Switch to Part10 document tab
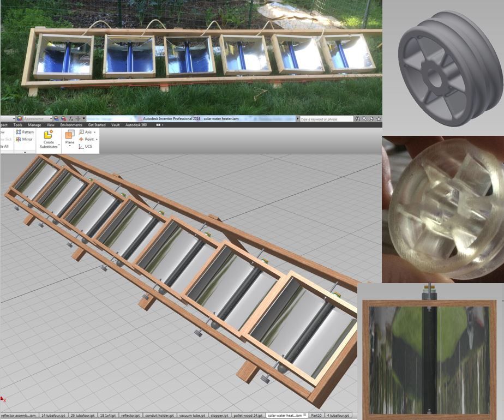The height and width of the screenshot is (420, 504). pos(316,416)
